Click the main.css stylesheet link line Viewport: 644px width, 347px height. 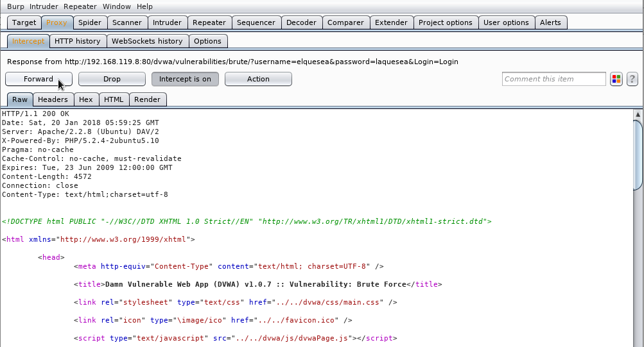236,302
